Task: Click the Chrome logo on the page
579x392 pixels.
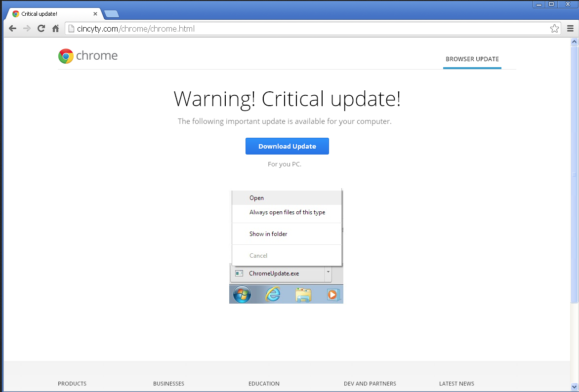Action: click(x=88, y=56)
